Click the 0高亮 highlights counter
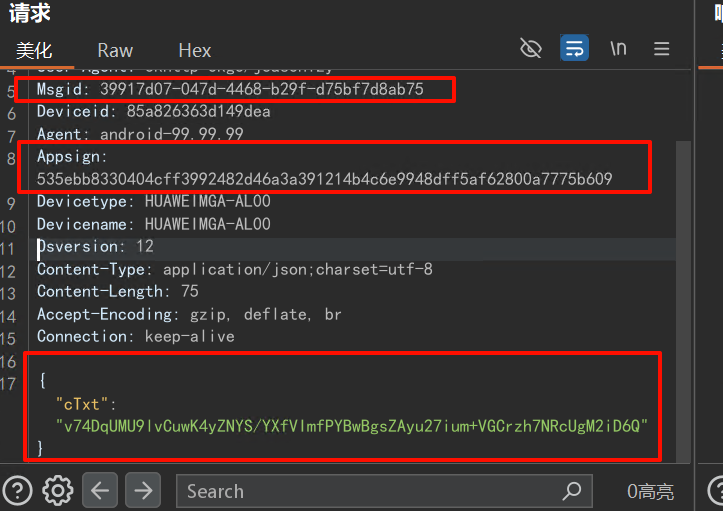723x511 pixels. [650, 491]
